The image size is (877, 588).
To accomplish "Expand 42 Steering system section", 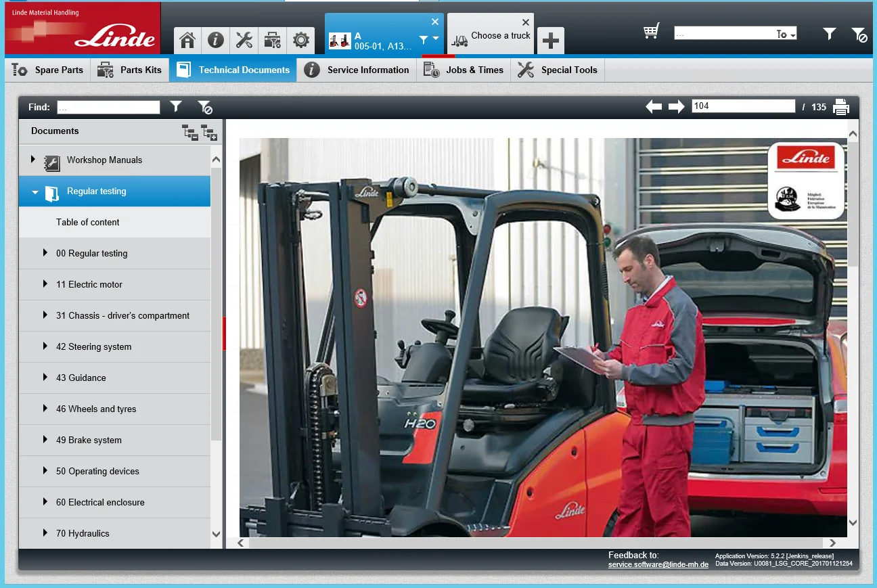I will coord(45,346).
